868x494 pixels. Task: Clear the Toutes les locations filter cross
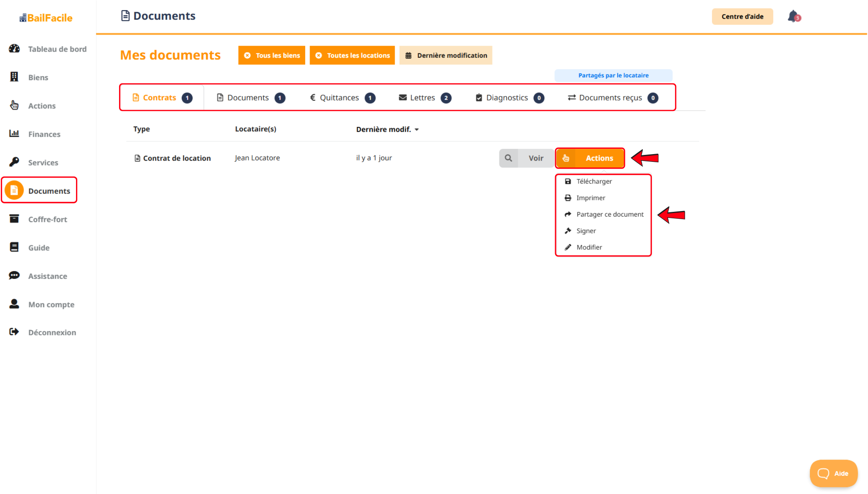click(x=319, y=55)
